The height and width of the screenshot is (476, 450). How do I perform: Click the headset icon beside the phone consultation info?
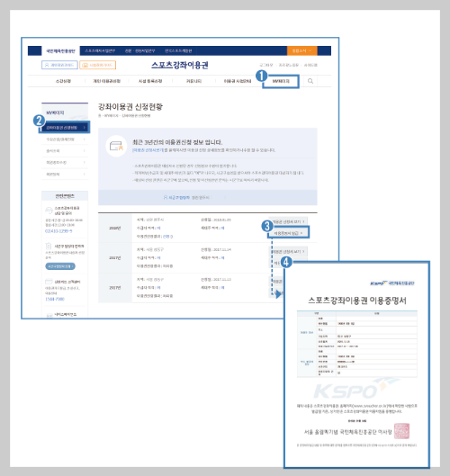click(49, 211)
